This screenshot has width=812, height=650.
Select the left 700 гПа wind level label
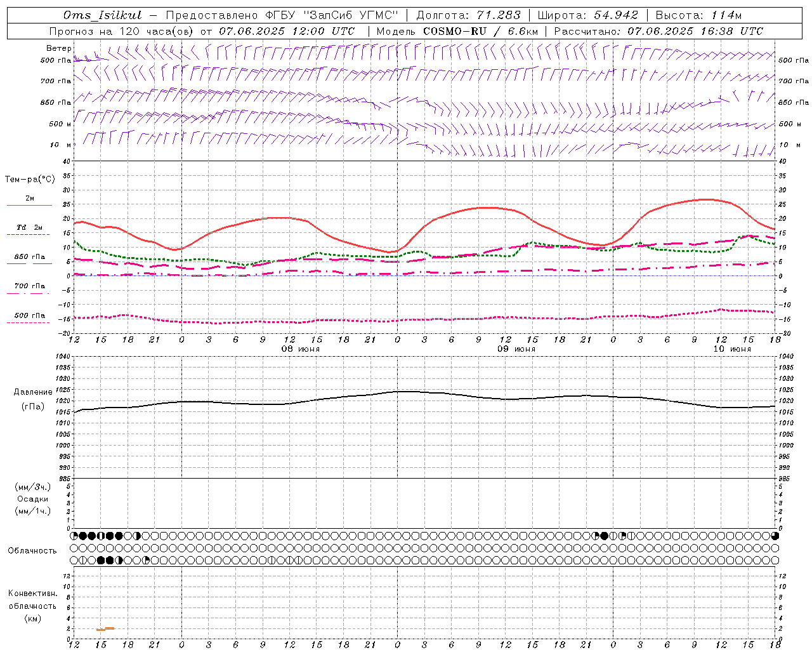pos(56,81)
